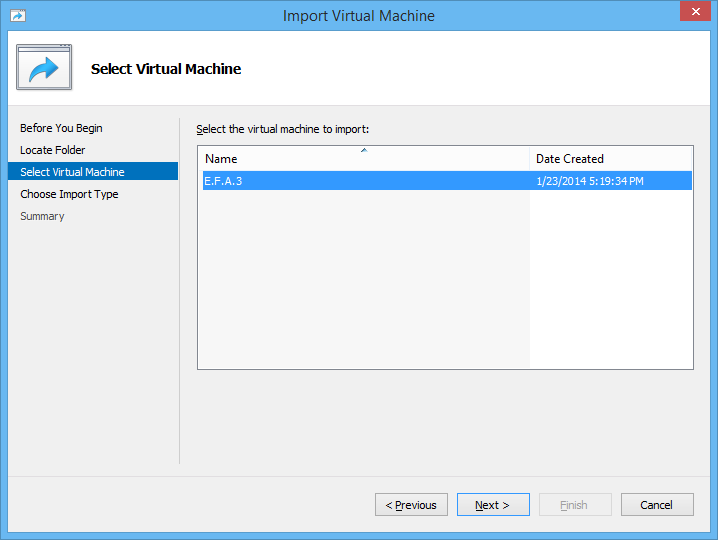
Task: Click the Import Virtual Machine title bar
Action: (358, 16)
